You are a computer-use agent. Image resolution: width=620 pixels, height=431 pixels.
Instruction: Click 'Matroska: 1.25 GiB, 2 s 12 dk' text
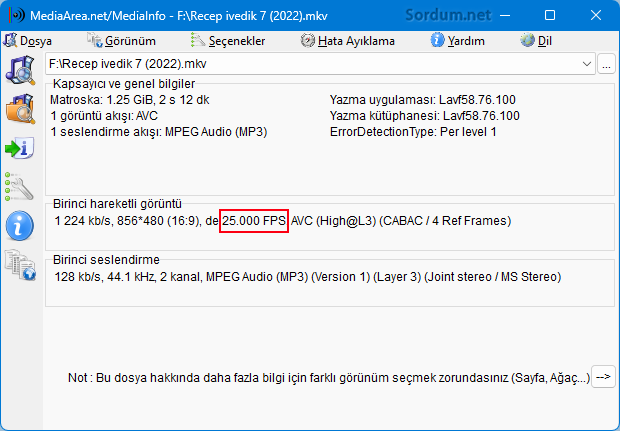point(130,100)
